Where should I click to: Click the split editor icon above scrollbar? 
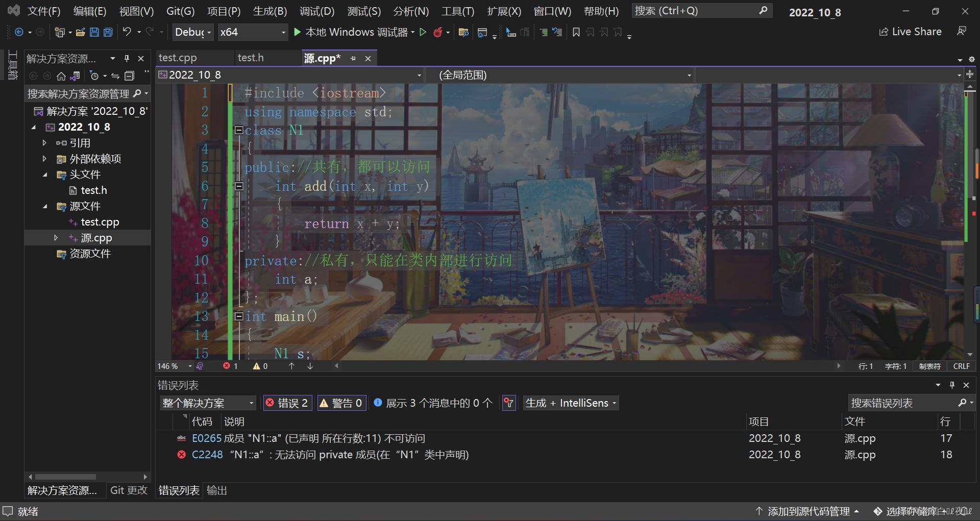coord(970,75)
